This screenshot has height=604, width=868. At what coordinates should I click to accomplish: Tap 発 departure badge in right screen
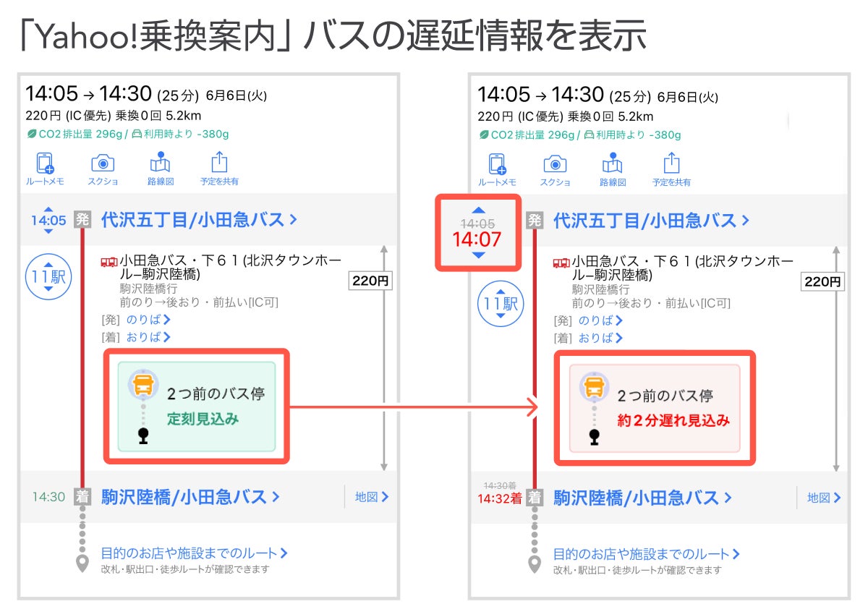[535, 221]
